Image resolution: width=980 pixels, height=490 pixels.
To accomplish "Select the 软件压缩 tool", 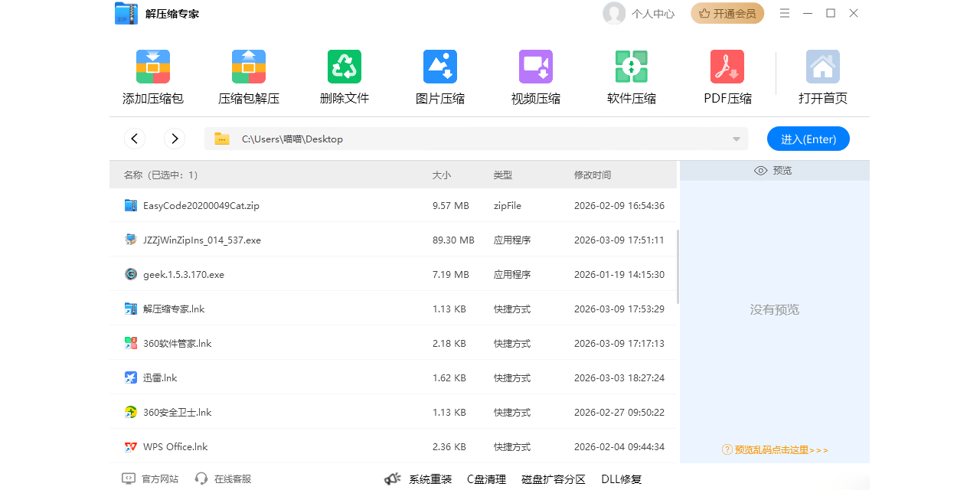I will (631, 75).
